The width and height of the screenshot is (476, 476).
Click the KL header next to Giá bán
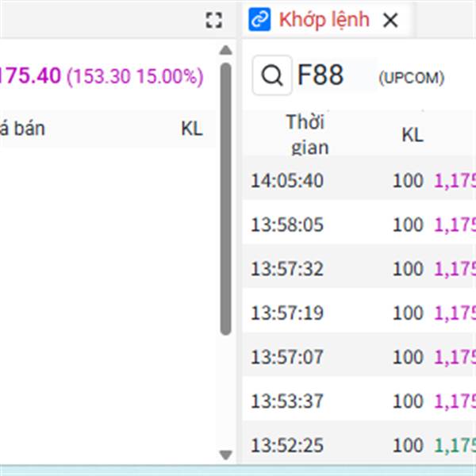192,129
